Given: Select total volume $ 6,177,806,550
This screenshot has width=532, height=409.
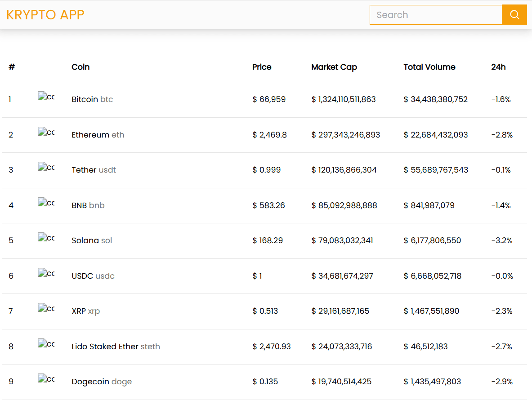Looking at the screenshot, I should [x=432, y=240].
